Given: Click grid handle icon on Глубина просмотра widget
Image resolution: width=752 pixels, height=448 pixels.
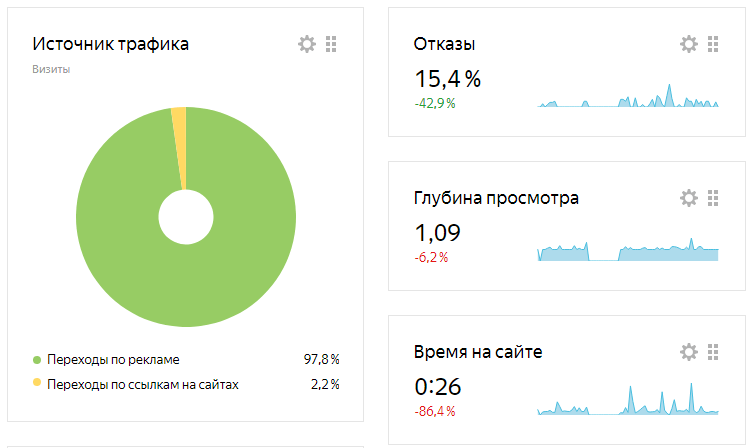Looking at the screenshot, I should pyautogui.click(x=713, y=198).
